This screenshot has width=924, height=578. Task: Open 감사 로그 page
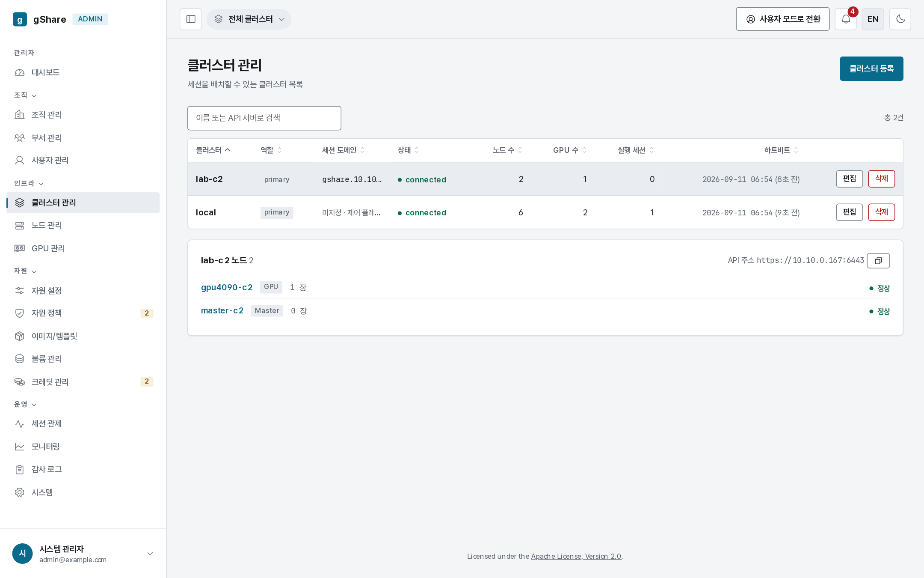pos(83,469)
